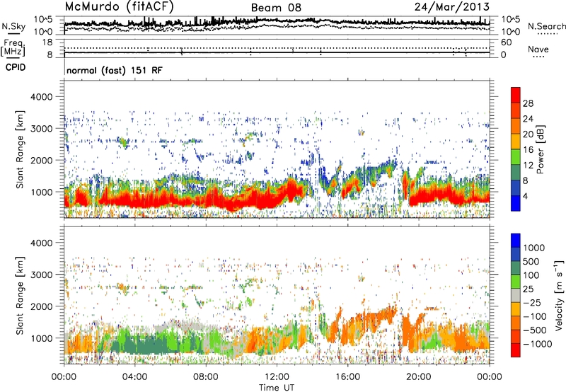This screenshot has width=566, height=392.
Task: Click '2000' on the Velocity panel axis
Action: pyautogui.click(x=42, y=306)
